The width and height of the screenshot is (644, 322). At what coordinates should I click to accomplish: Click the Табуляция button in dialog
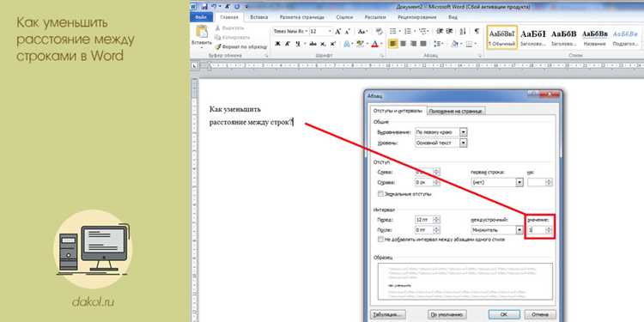click(x=388, y=315)
